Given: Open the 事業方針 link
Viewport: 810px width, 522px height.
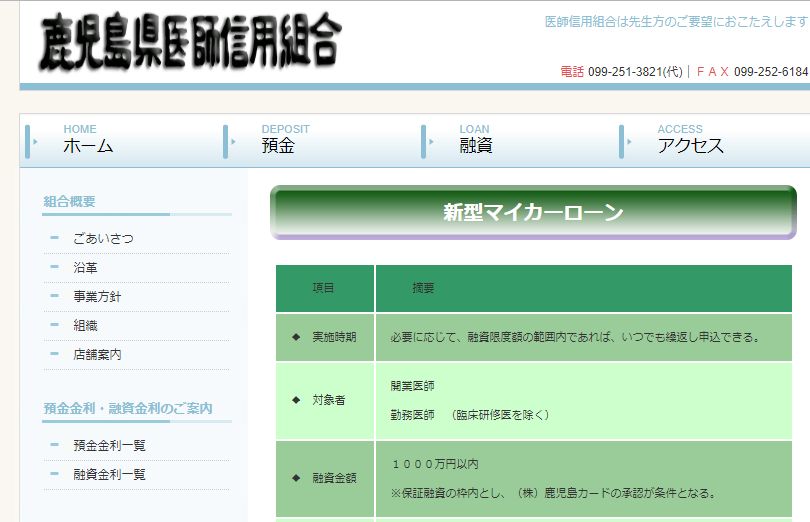Looking at the screenshot, I should [x=97, y=297].
